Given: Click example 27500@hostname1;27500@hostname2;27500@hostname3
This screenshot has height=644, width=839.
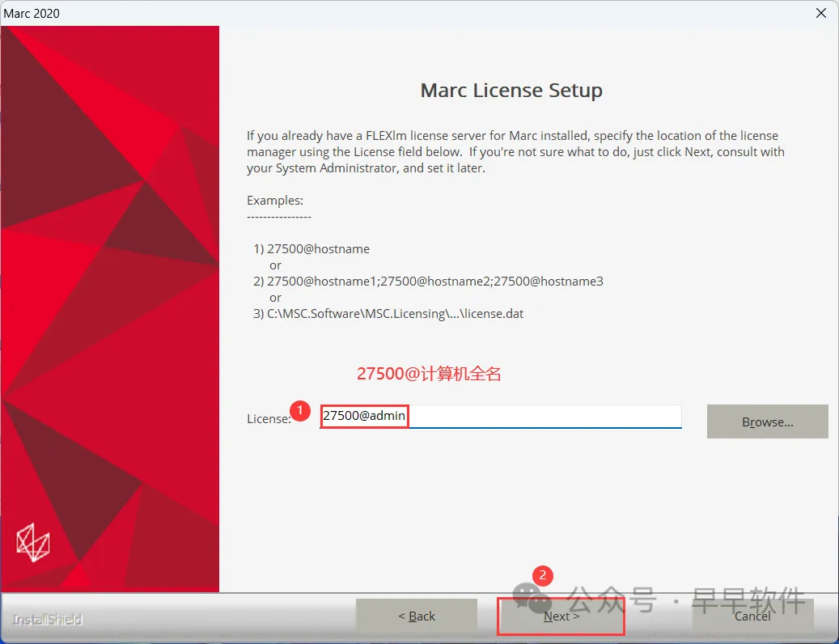Looking at the screenshot, I should [435, 282].
